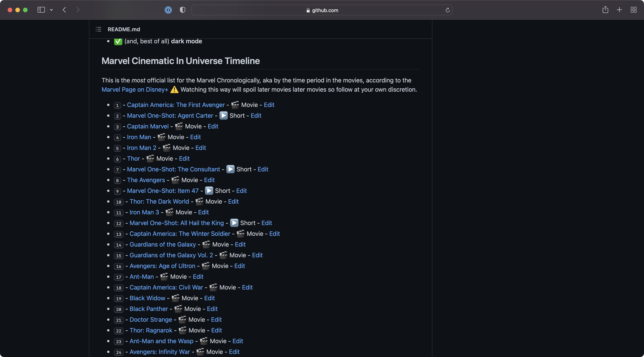The width and height of the screenshot is (644, 357).
Task: Open the README table of contents icon
Action: pyautogui.click(x=99, y=29)
